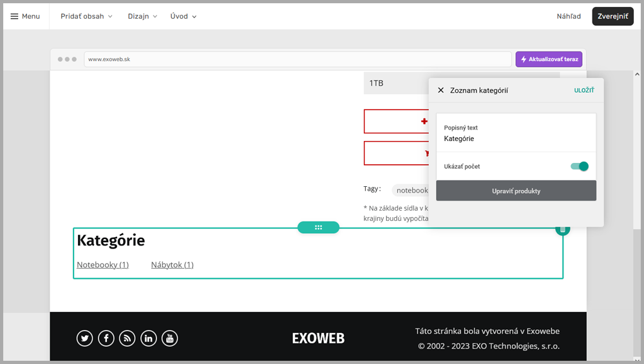
Task: Click the Facebook social icon in footer
Action: (106, 338)
